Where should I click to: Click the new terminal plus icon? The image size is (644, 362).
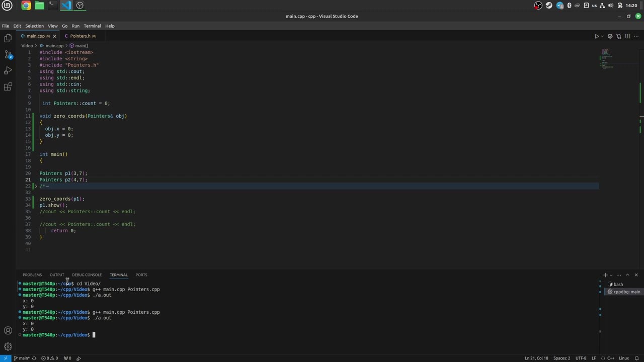pyautogui.click(x=605, y=275)
